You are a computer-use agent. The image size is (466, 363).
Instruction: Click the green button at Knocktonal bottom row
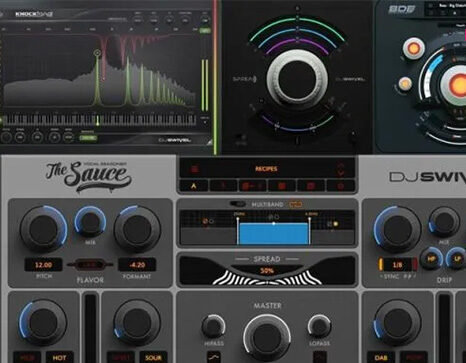tap(88, 138)
